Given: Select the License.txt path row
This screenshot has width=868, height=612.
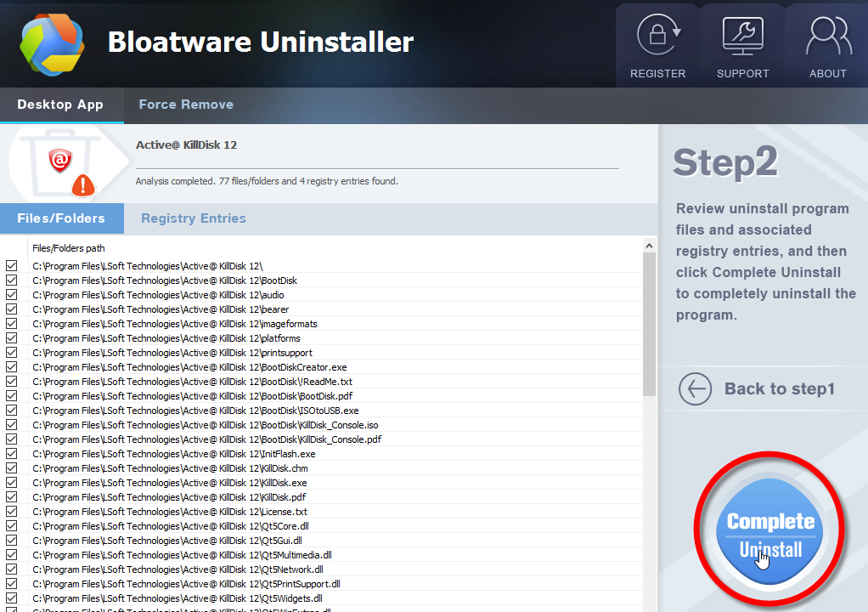Looking at the screenshot, I should (x=170, y=511).
